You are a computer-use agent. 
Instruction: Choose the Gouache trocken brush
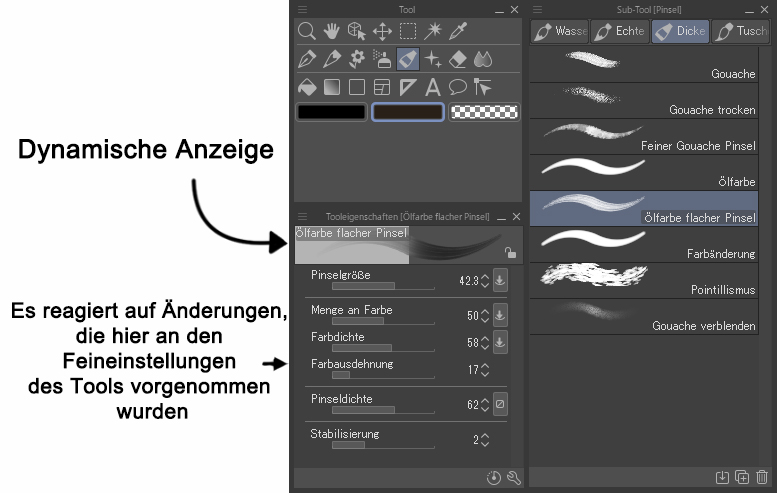[643, 99]
